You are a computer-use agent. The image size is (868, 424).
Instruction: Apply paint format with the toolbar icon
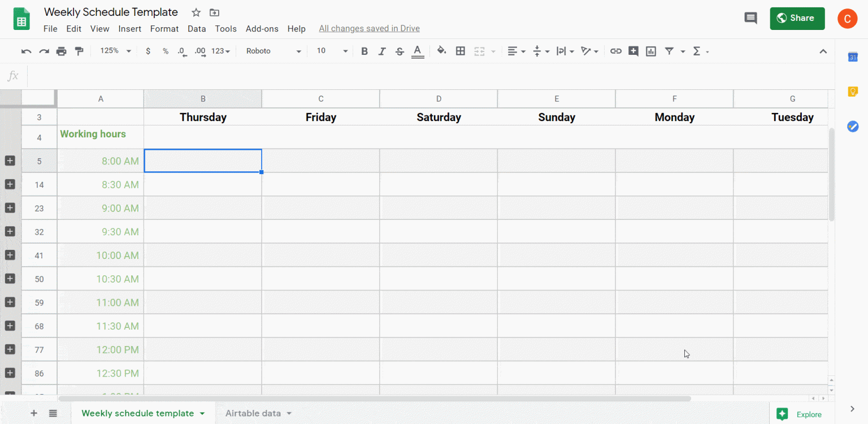[x=79, y=51]
